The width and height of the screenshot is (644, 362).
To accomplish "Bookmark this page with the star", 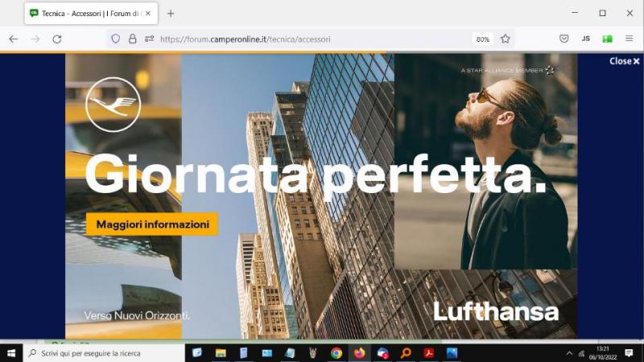I will click(x=506, y=39).
